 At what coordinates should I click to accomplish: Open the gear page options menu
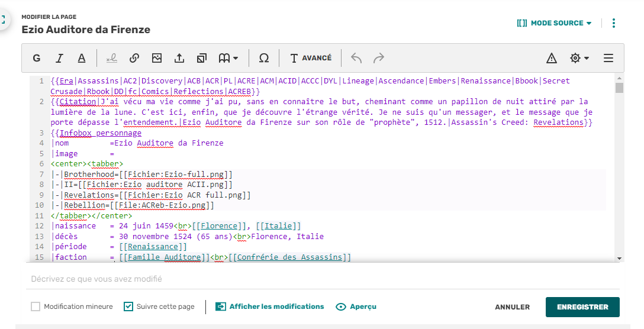(579, 59)
